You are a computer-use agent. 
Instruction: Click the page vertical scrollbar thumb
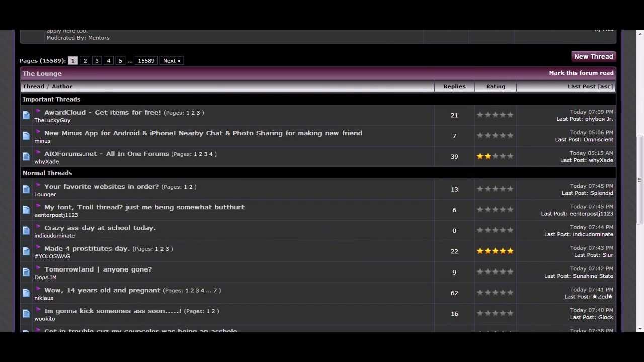639,180
